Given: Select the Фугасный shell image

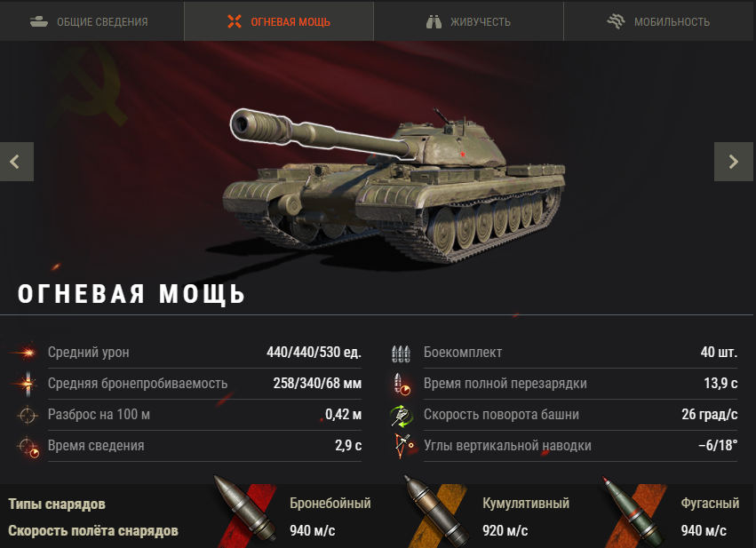Looking at the screenshot, I should [x=633, y=512].
